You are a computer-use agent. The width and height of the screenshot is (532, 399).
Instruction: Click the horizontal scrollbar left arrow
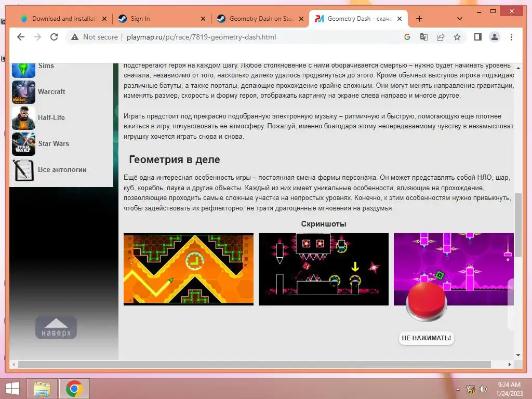pos(14,364)
